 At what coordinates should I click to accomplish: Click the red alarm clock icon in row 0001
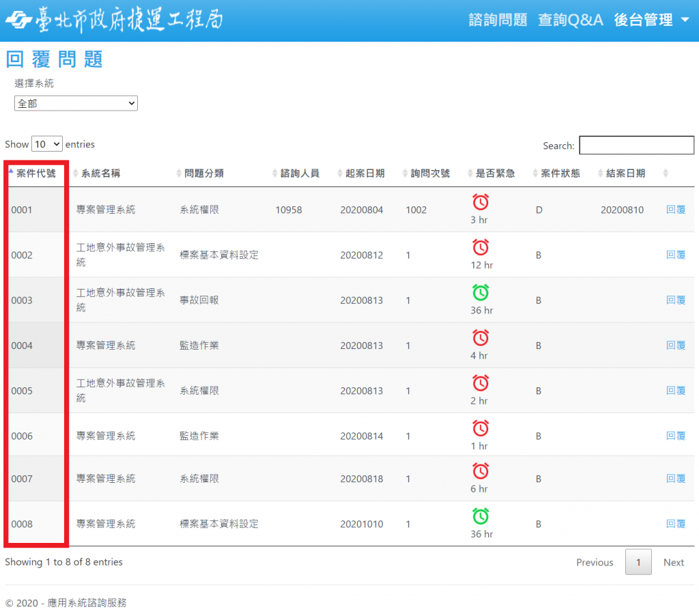pyautogui.click(x=480, y=202)
